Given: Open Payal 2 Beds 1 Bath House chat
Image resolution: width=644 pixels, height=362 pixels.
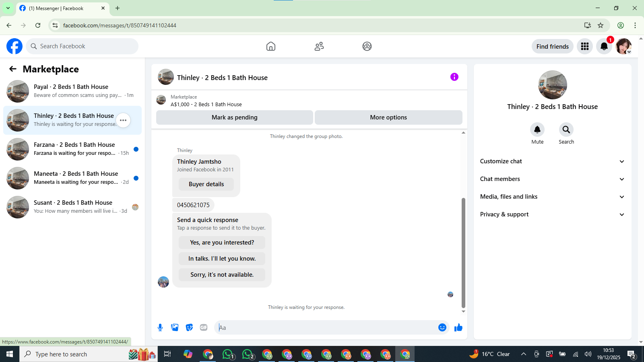Looking at the screenshot, I should point(72,91).
